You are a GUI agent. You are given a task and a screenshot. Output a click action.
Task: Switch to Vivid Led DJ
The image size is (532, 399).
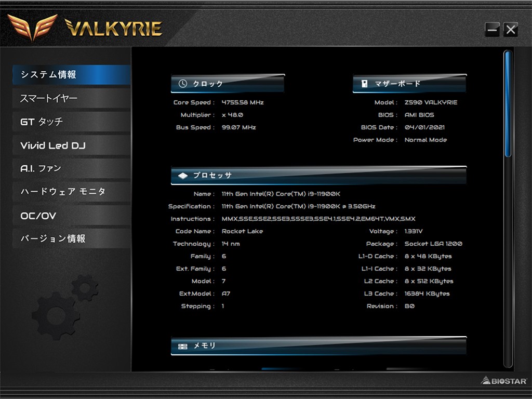click(72, 145)
